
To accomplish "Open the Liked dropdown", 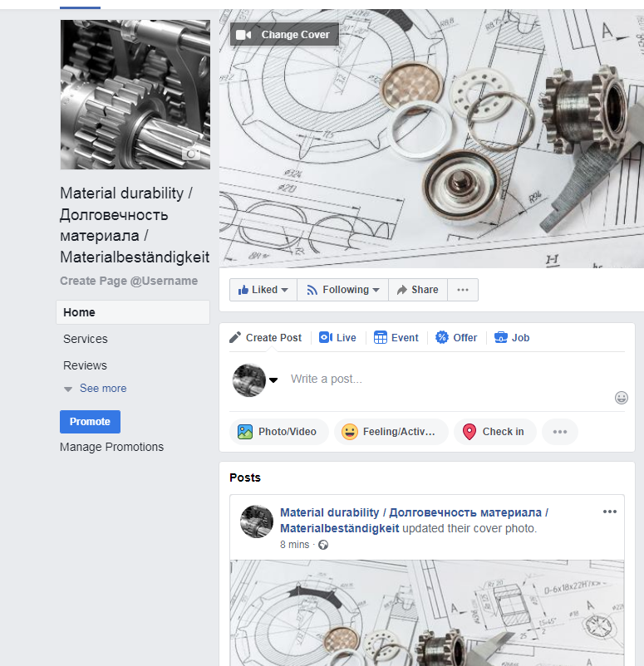I will point(263,290).
